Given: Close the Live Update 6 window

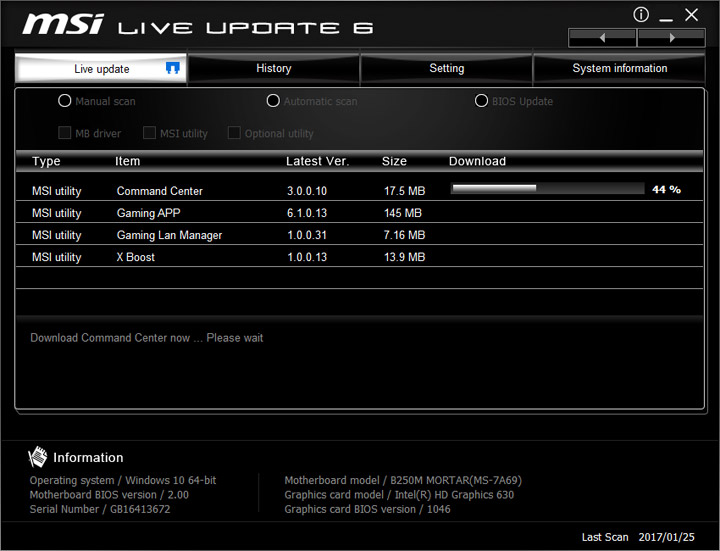Looking at the screenshot, I should 692,15.
